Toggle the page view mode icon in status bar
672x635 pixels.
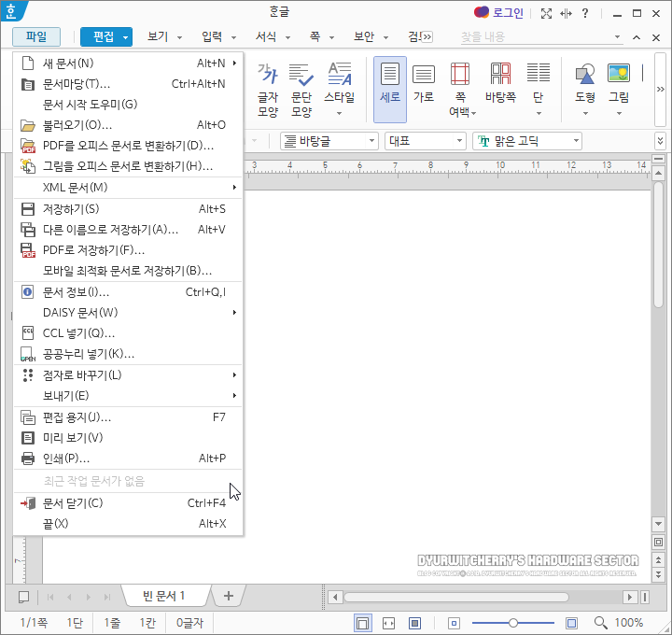(x=362, y=623)
